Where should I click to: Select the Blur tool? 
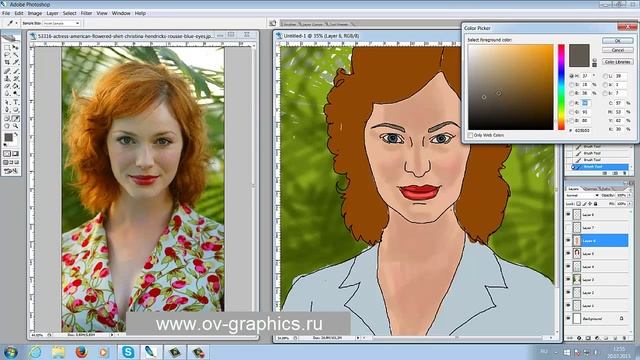tap(7, 93)
